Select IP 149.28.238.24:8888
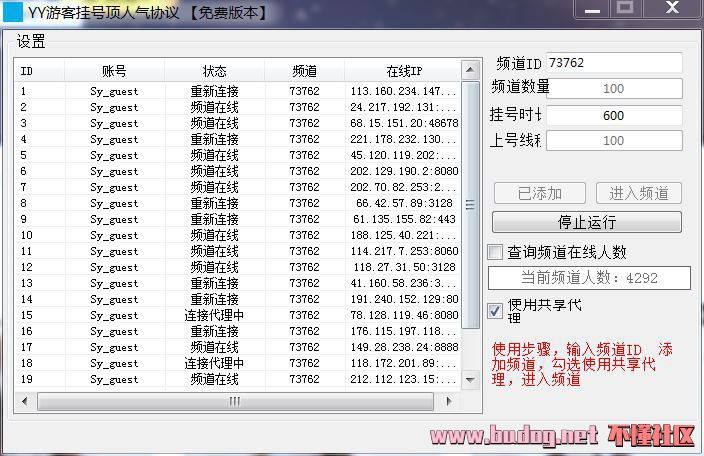704x456 pixels. [x=404, y=347]
